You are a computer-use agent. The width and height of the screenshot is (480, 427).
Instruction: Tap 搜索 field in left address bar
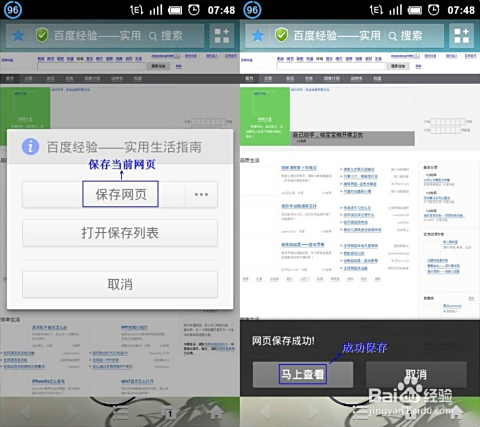(172, 36)
